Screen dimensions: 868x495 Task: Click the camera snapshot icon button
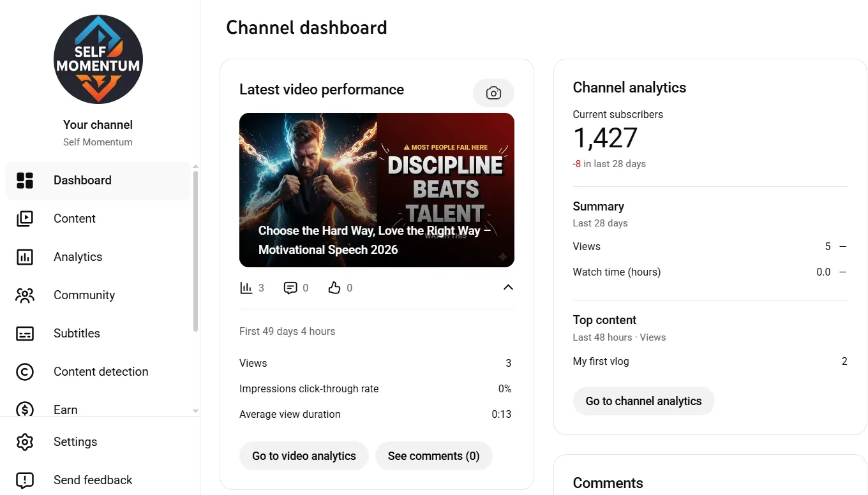(493, 93)
